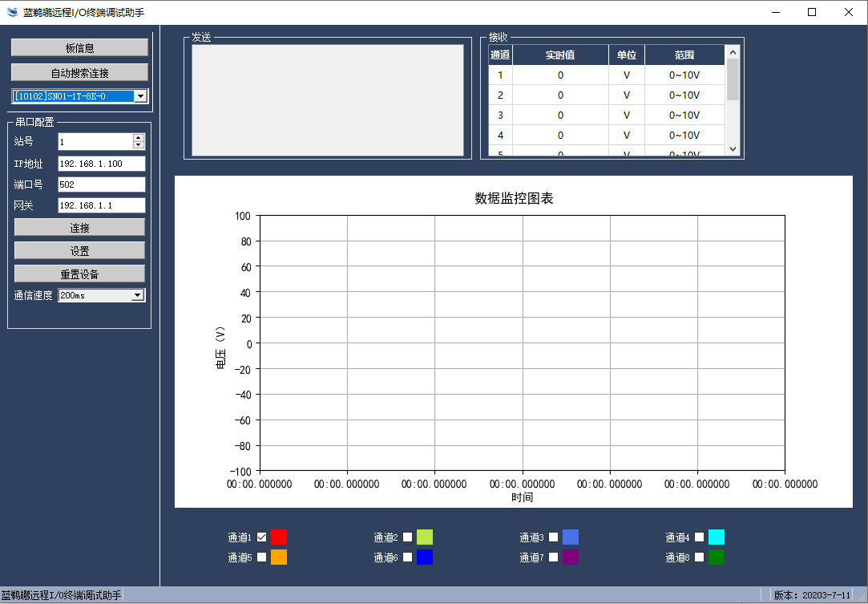868x604 pixels.
Task: Uncheck the 通道1 checkbox
Action: click(x=262, y=537)
